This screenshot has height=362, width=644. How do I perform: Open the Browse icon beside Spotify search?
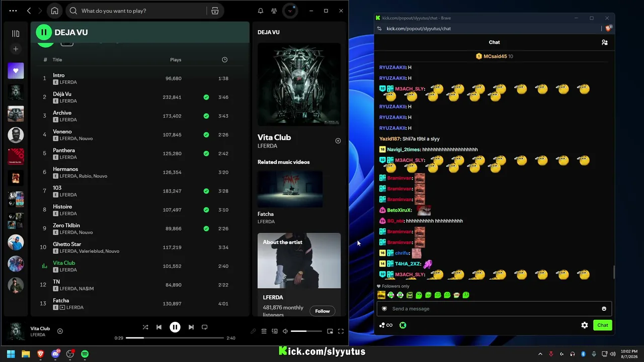click(215, 11)
